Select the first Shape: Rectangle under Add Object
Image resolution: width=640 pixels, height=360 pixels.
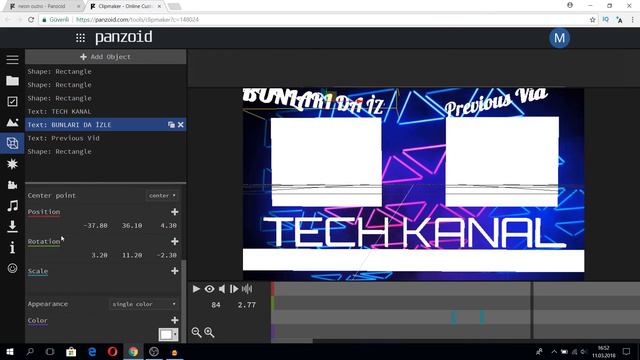point(105,71)
